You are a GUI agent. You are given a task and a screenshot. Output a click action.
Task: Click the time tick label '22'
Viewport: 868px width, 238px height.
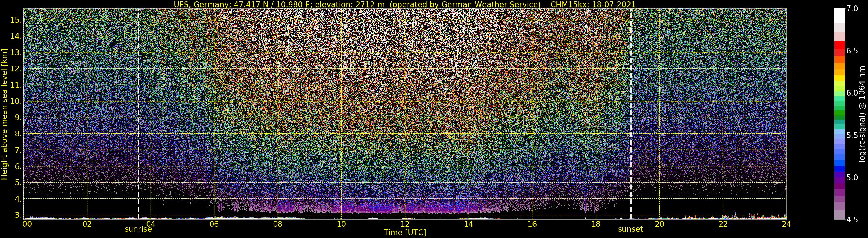pos(723,224)
